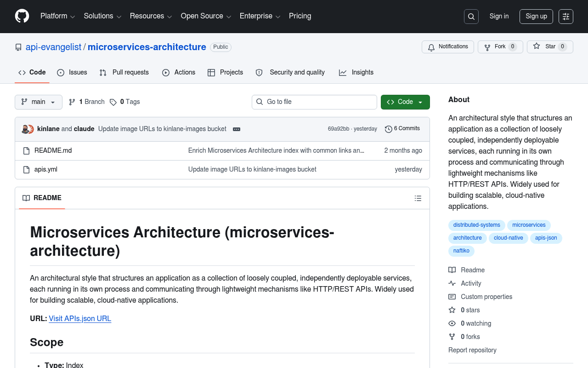The width and height of the screenshot is (588, 368).
Task: Click the Visit APIs.json URL link
Action: [80, 319]
